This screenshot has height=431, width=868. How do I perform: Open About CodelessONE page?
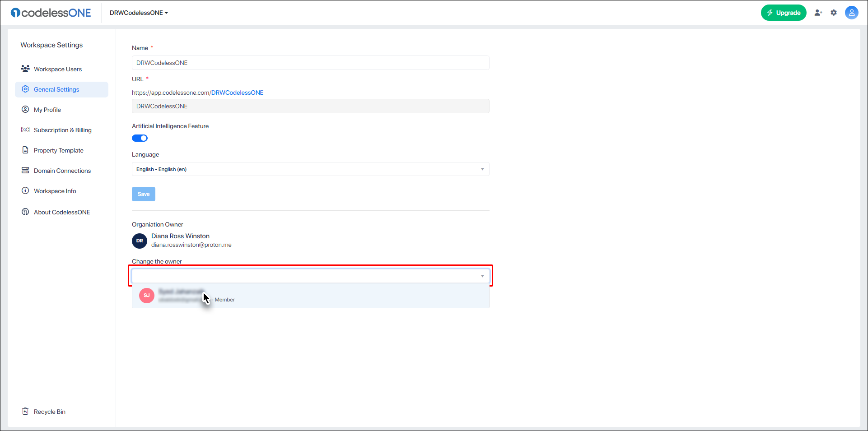pyautogui.click(x=61, y=212)
